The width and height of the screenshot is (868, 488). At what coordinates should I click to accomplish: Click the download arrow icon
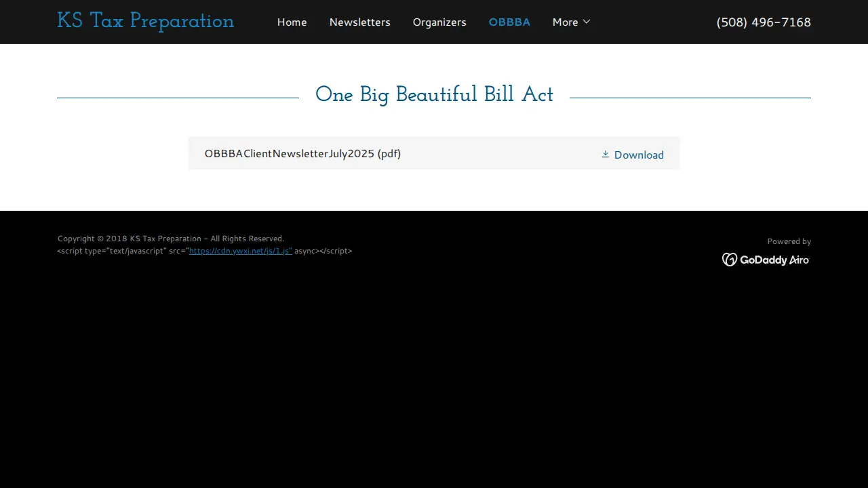click(x=606, y=155)
